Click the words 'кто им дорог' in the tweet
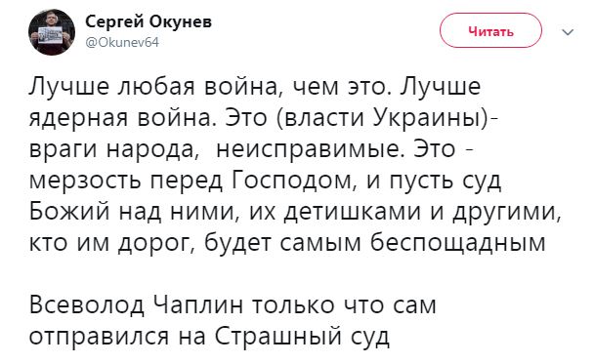The height and width of the screenshot is (364, 594). coord(110,244)
